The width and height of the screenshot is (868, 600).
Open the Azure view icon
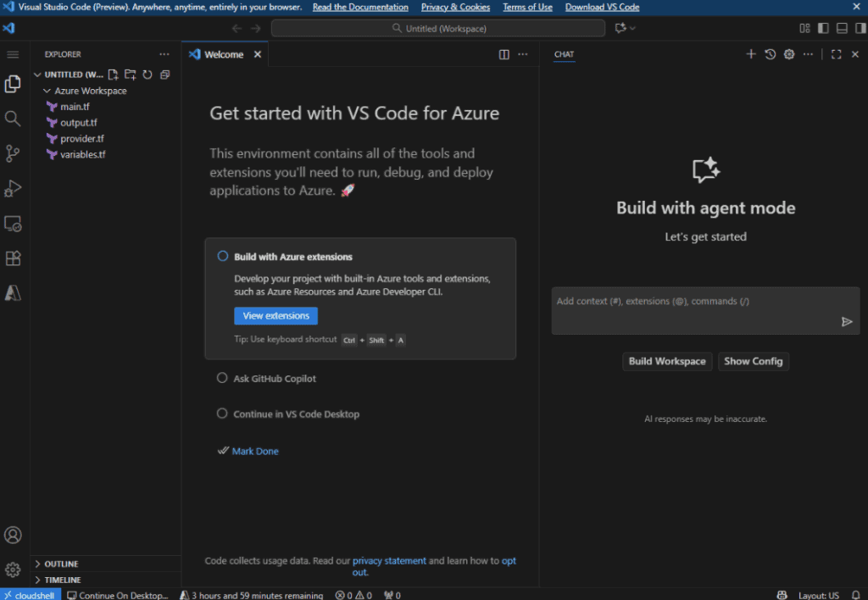13,293
